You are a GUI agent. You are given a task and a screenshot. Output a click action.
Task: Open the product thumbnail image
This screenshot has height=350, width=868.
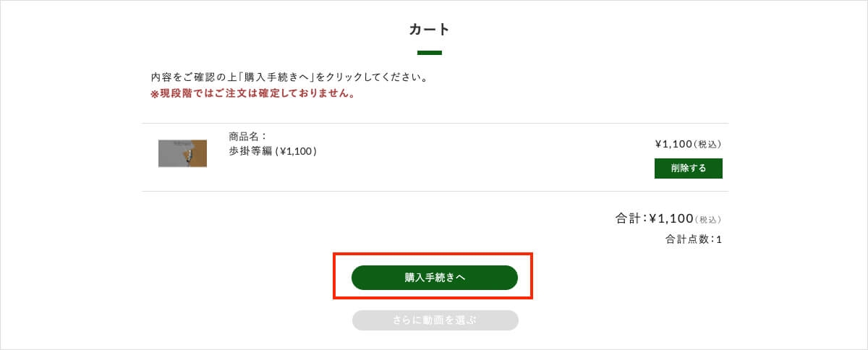pos(182,153)
